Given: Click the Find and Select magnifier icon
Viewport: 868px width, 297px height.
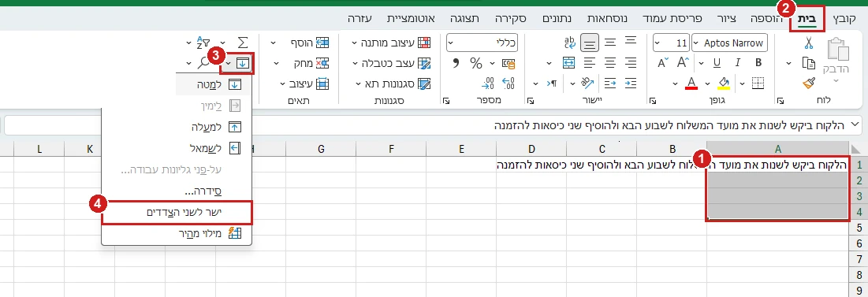Looking at the screenshot, I should coord(203,62).
